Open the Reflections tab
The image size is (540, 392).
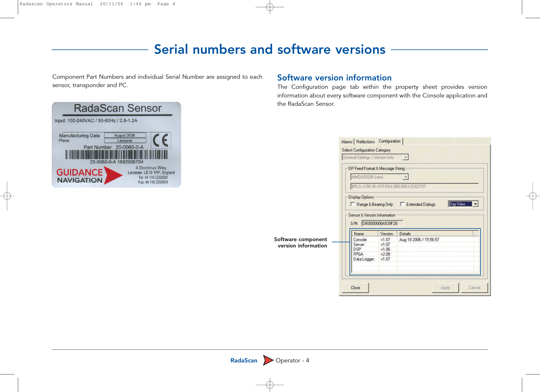(366, 142)
